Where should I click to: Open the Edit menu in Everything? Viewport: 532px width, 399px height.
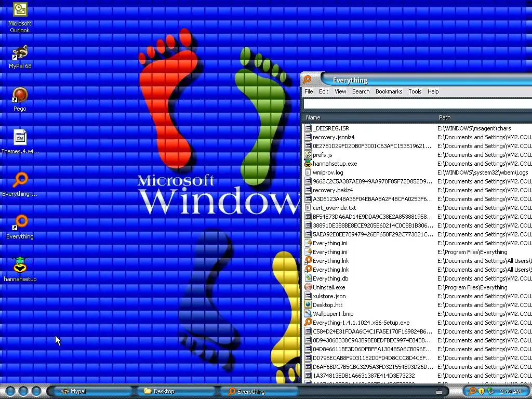click(x=324, y=91)
